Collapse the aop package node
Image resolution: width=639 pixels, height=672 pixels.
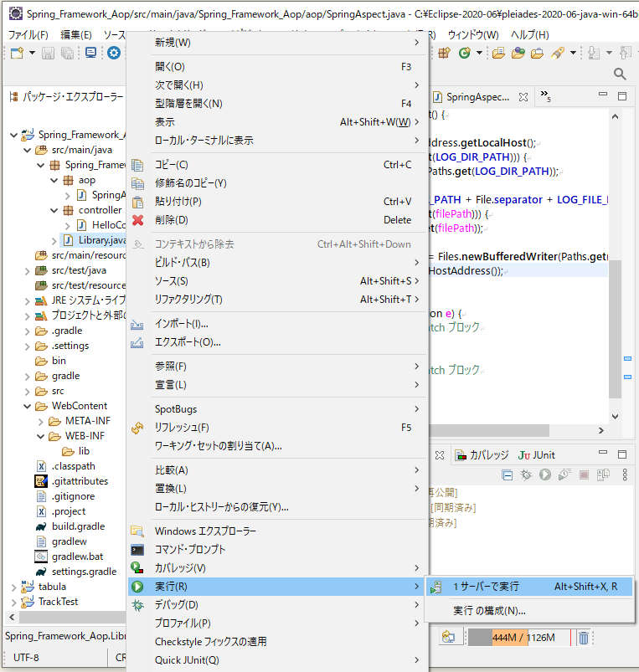[x=54, y=181]
